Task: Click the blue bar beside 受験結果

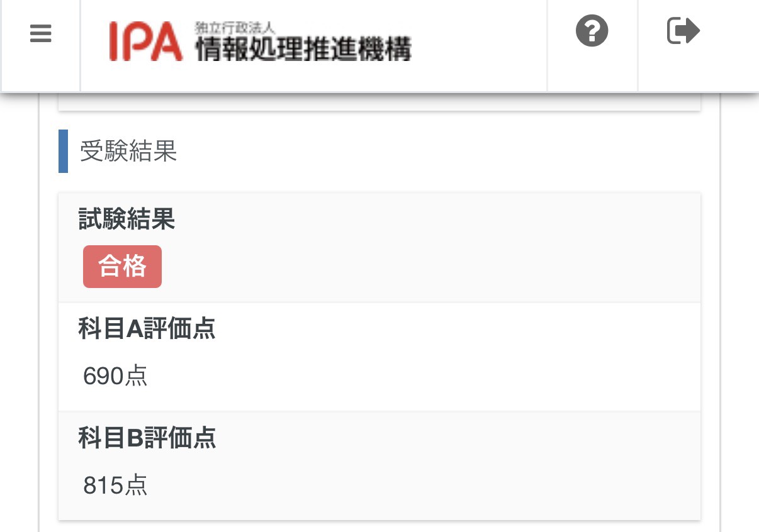Action: click(x=63, y=151)
